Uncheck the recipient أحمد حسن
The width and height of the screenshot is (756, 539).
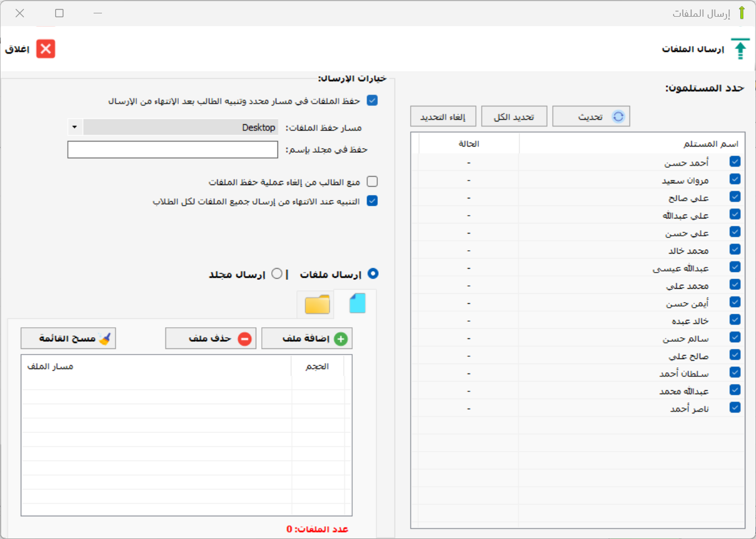click(735, 162)
